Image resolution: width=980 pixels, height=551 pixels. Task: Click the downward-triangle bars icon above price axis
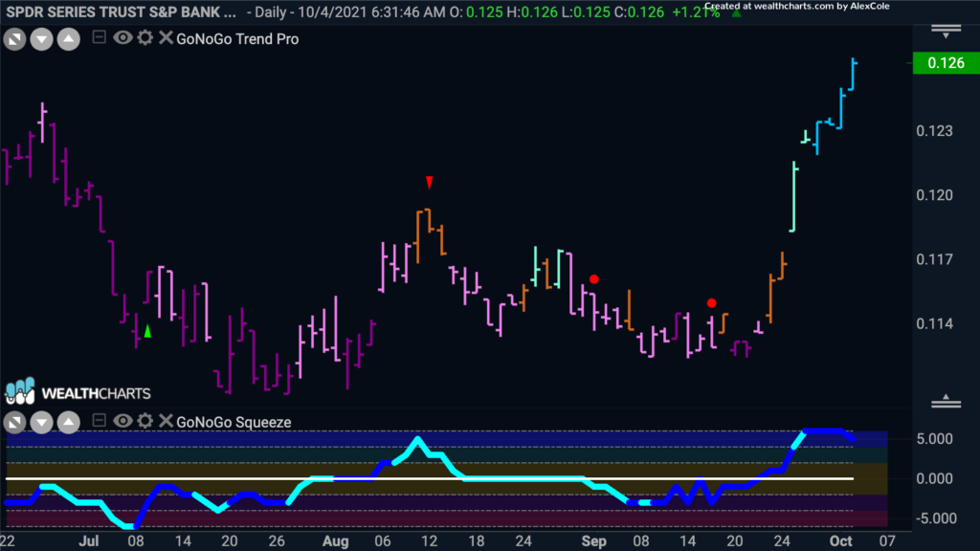pyautogui.click(x=947, y=32)
